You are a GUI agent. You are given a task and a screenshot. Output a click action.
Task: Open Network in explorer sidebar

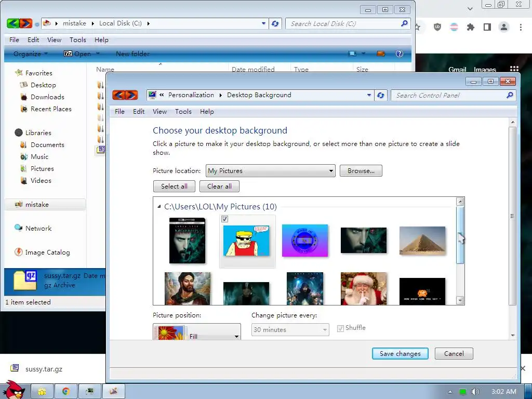[x=38, y=229]
